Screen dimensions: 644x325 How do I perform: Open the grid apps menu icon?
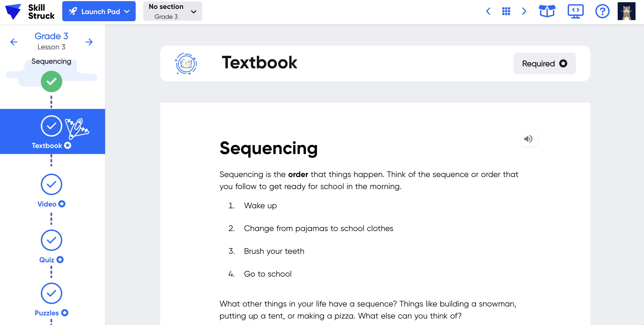506,11
